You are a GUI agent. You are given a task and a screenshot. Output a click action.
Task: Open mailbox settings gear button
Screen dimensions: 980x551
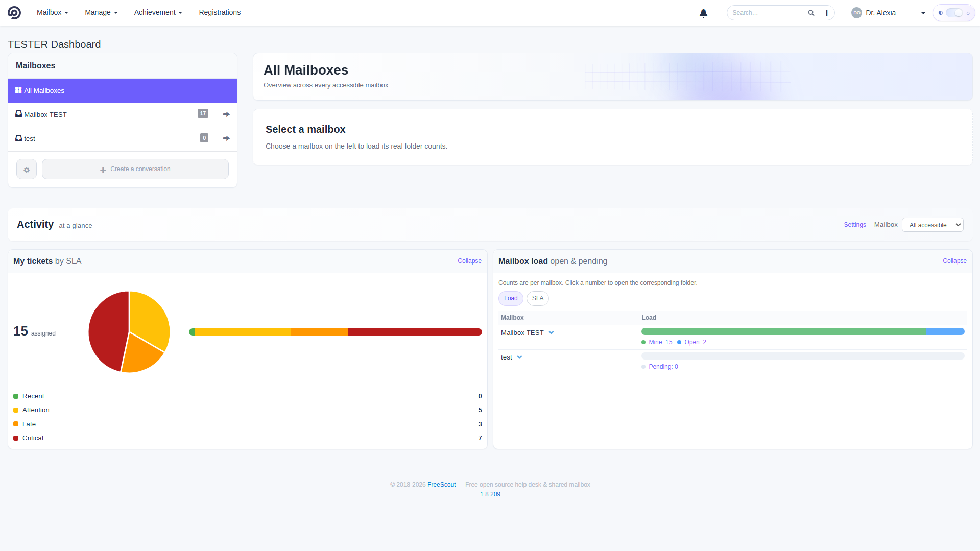click(x=27, y=170)
